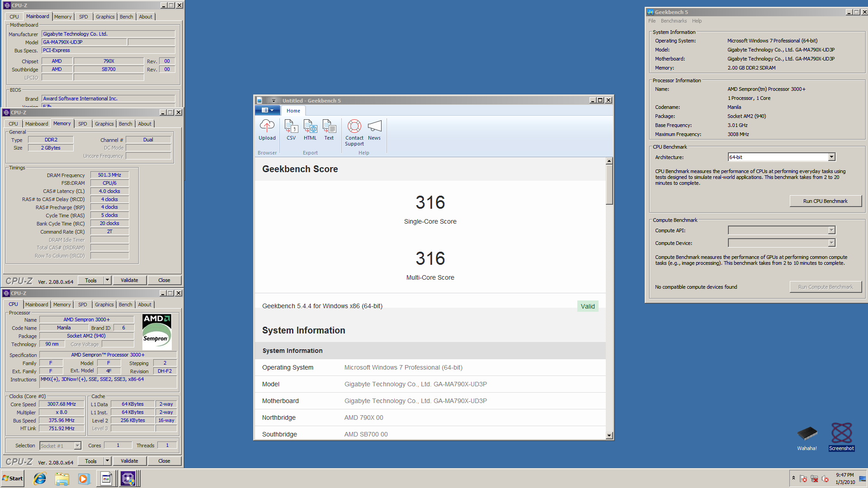
Task: Open Help menu in Geekbench 5
Action: click(697, 21)
